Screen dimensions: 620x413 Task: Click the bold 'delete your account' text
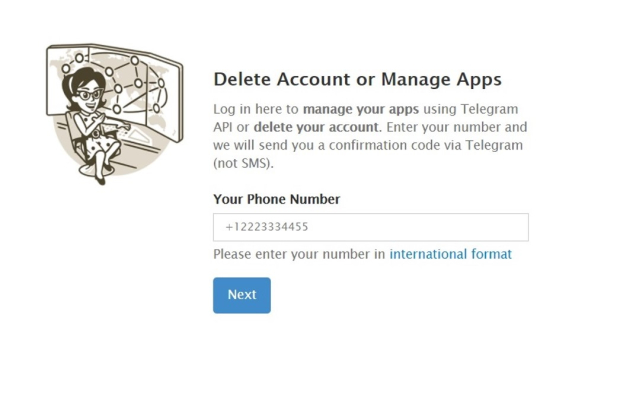[x=316, y=127]
